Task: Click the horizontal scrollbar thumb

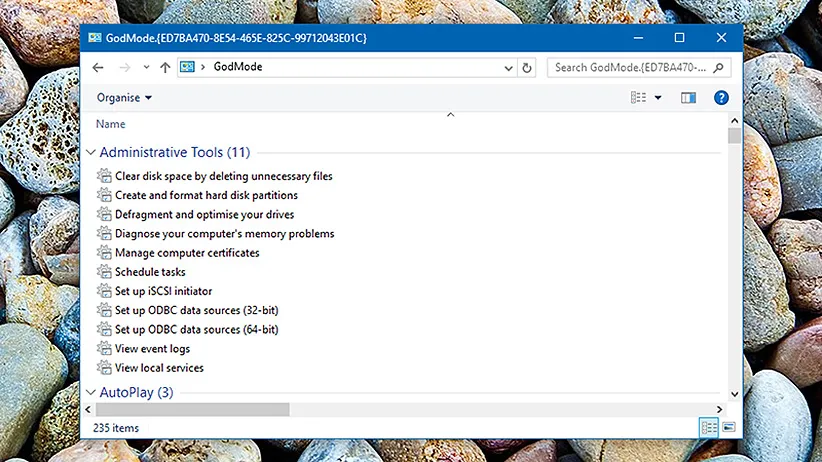Action: pyautogui.click(x=192, y=409)
